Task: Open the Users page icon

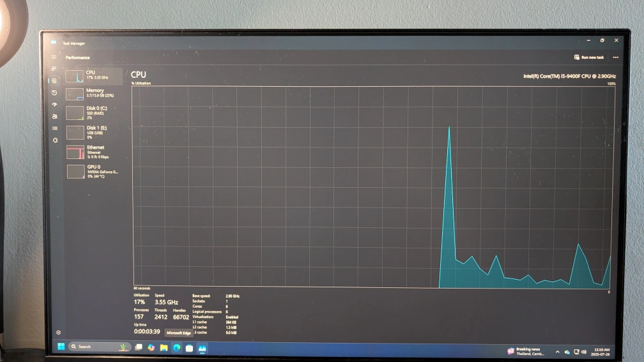Action: (54, 116)
